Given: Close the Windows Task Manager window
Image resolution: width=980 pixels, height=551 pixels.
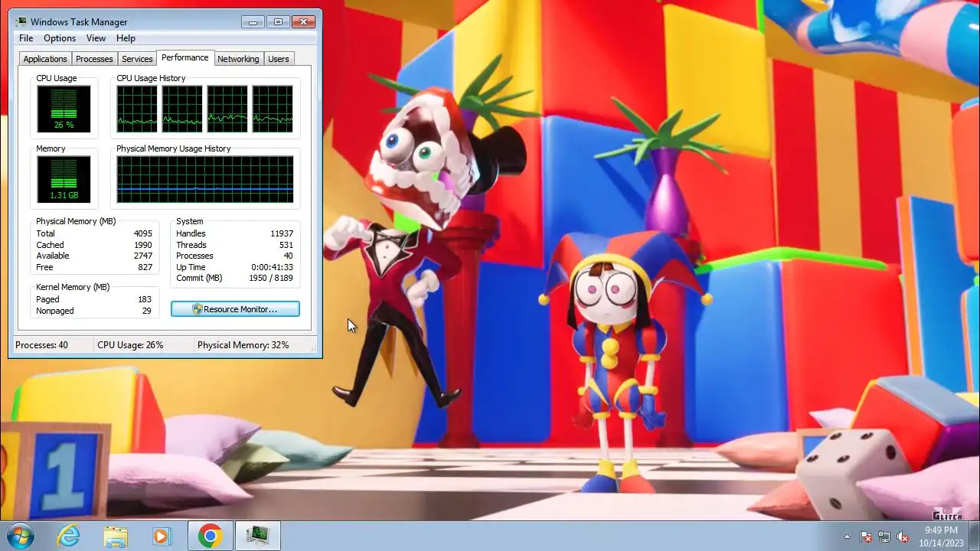Looking at the screenshot, I should (x=304, y=21).
